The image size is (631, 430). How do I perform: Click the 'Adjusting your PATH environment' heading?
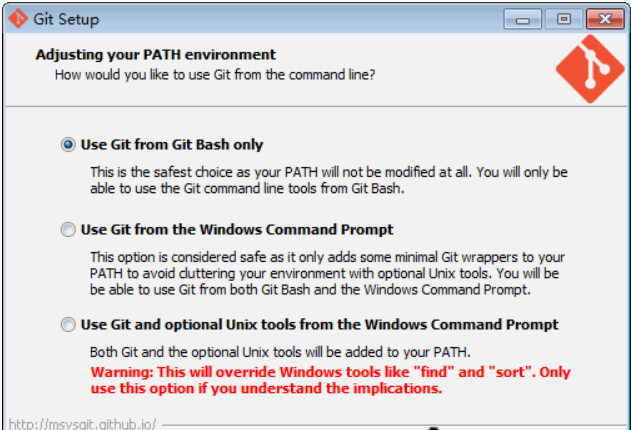click(x=155, y=55)
